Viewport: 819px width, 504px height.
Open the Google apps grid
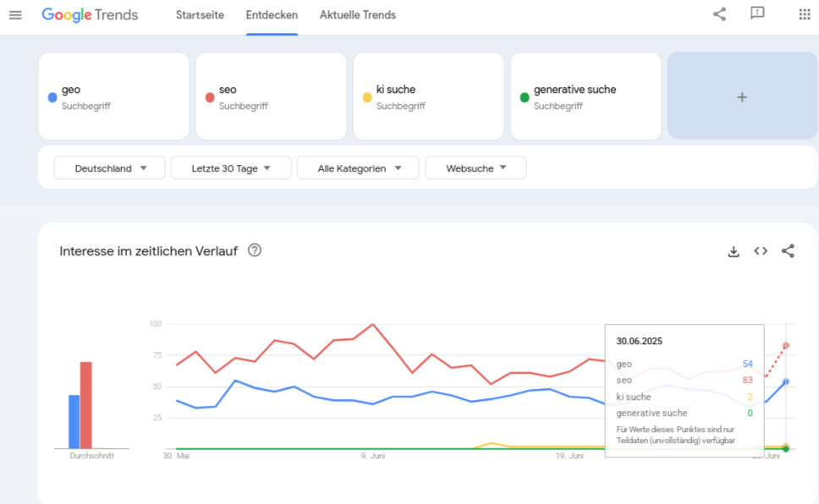805,14
